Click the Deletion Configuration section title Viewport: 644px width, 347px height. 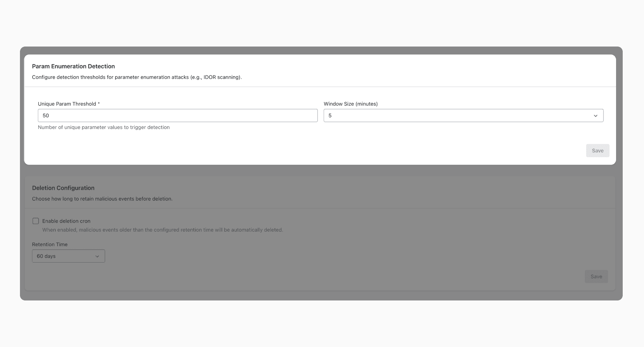pyautogui.click(x=63, y=188)
